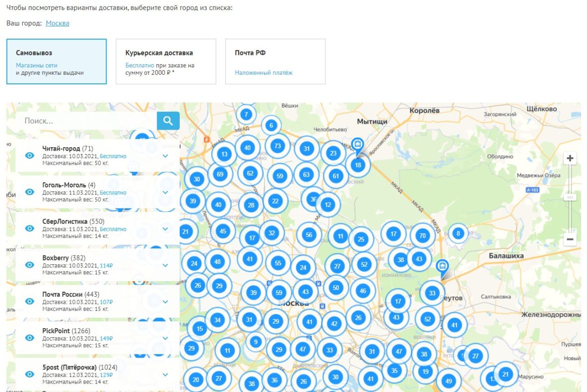Image resolution: width=587 pixels, height=392 pixels.
Task: Hide Boxberry points using eye icon
Action: [x=29, y=265]
